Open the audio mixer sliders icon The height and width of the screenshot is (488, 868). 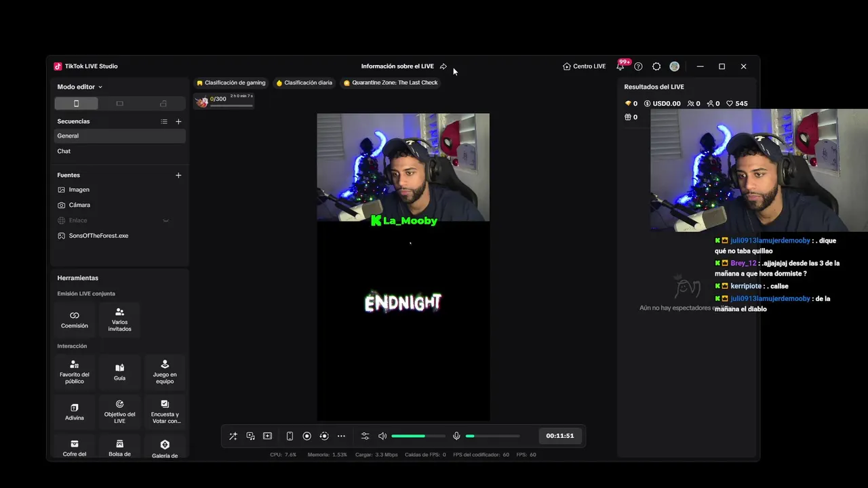pos(365,436)
